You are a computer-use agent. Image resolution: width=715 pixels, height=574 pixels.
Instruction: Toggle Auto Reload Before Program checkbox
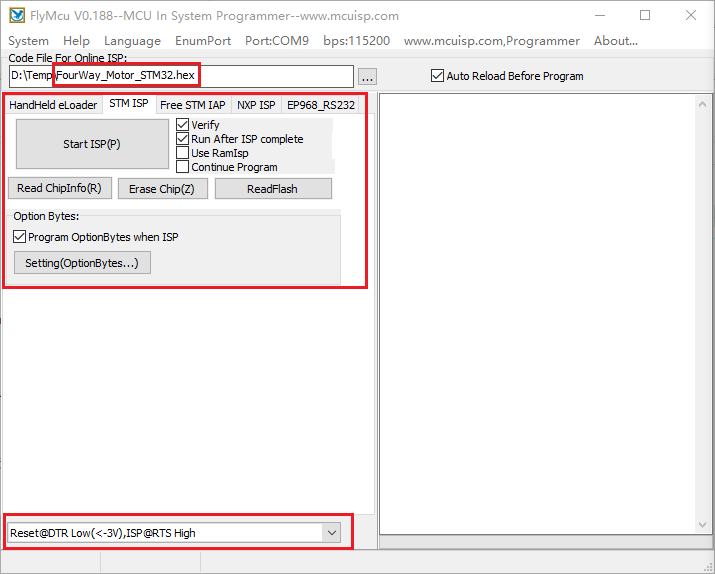click(x=437, y=76)
